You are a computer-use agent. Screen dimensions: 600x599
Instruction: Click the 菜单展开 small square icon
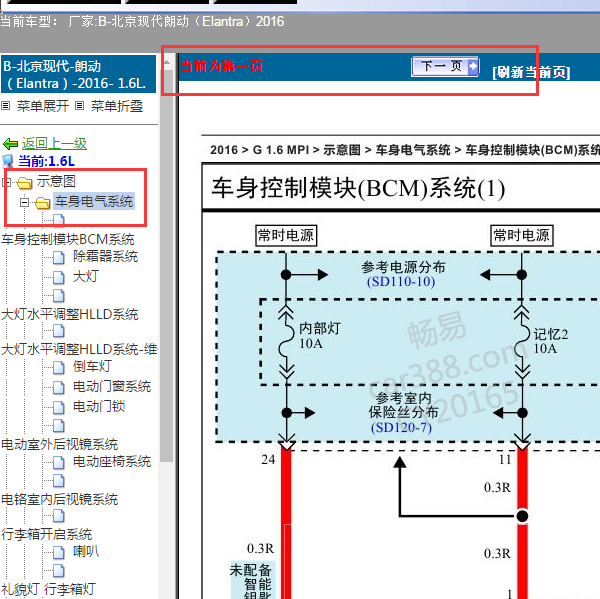point(5,105)
